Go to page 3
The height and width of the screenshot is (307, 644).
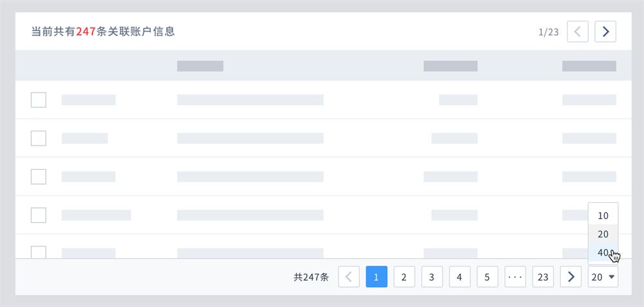click(x=431, y=277)
